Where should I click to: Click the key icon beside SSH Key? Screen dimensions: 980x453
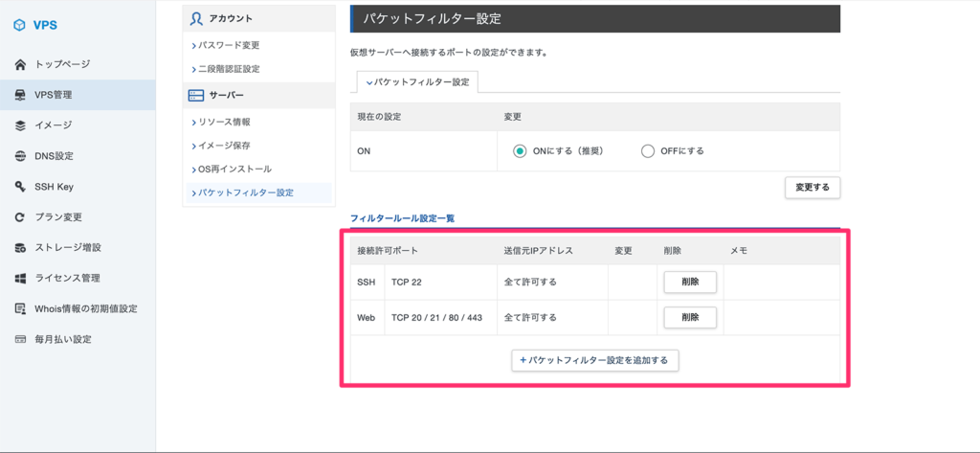click(x=21, y=187)
